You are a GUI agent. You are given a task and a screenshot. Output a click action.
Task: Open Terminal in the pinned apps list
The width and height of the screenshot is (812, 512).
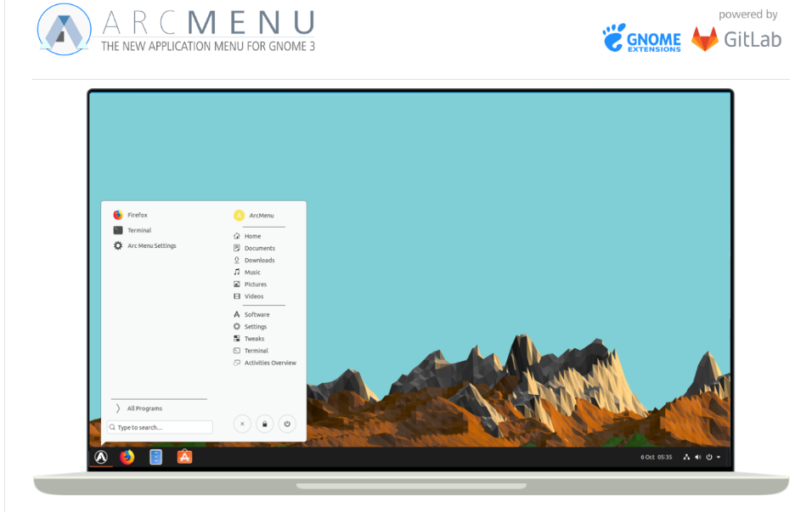click(133, 230)
